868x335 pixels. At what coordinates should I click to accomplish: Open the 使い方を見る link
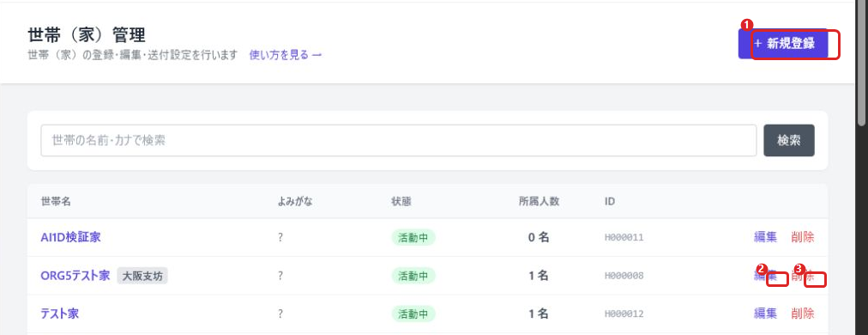click(x=286, y=55)
